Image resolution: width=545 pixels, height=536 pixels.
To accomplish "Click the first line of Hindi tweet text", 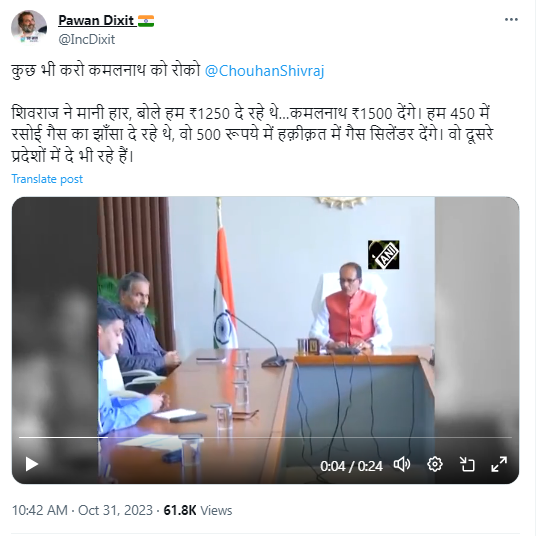I will coord(168,71).
